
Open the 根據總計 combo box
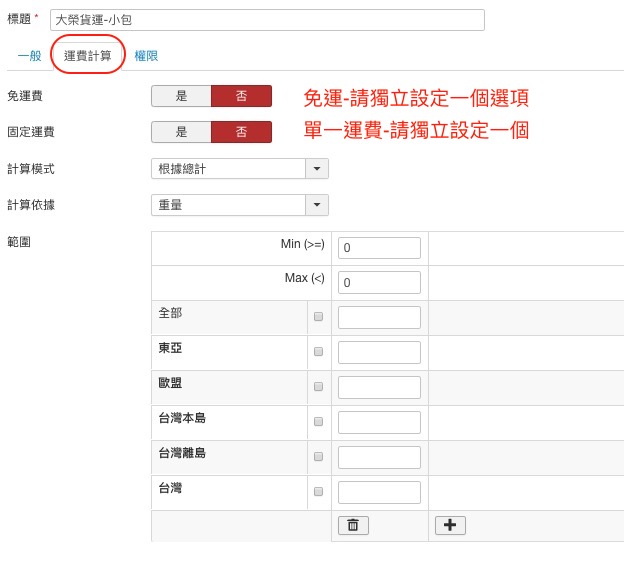(228, 169)
